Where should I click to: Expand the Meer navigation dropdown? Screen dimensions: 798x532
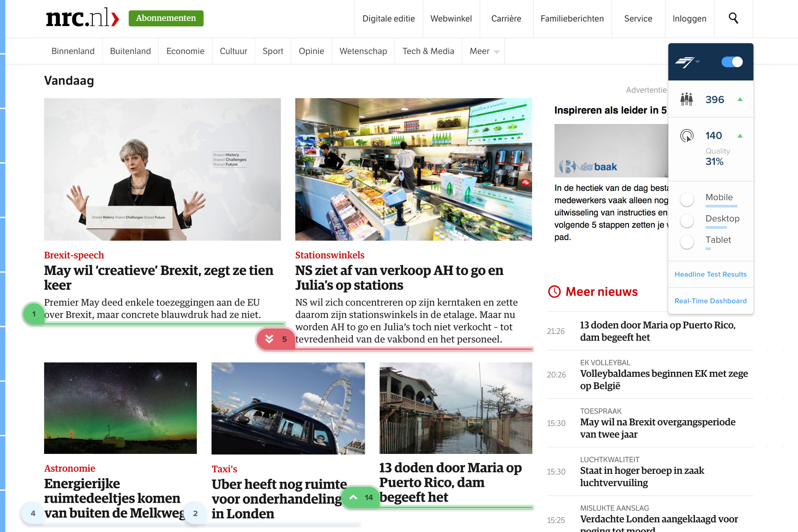(484, 51)
